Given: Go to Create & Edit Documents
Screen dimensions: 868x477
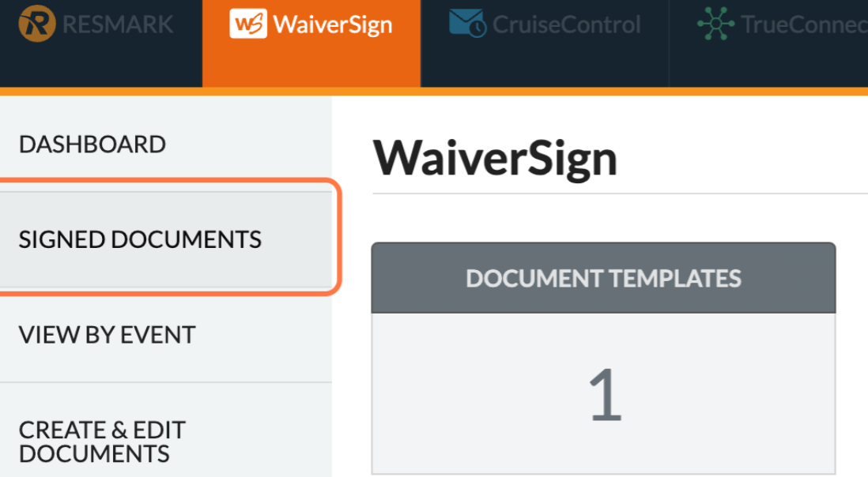Looking at the screenshot, I should 102,441.
